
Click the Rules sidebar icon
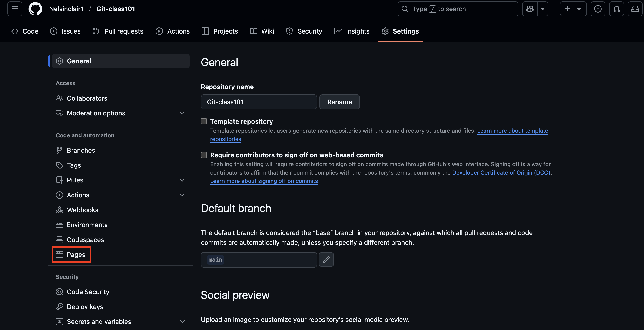[60, 180]
